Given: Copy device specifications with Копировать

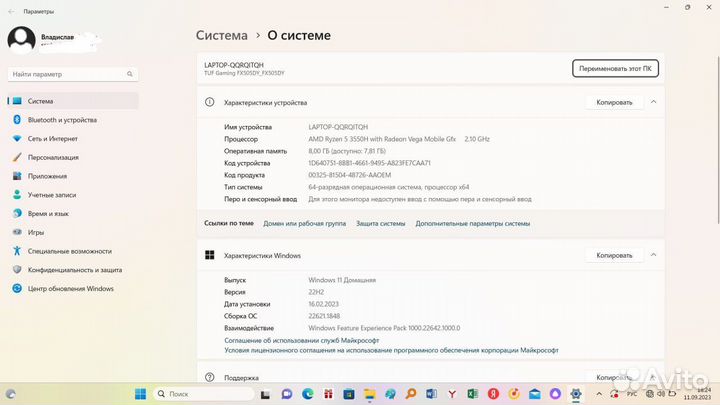Looking at the screenshot, I should [x=614, y=102].
